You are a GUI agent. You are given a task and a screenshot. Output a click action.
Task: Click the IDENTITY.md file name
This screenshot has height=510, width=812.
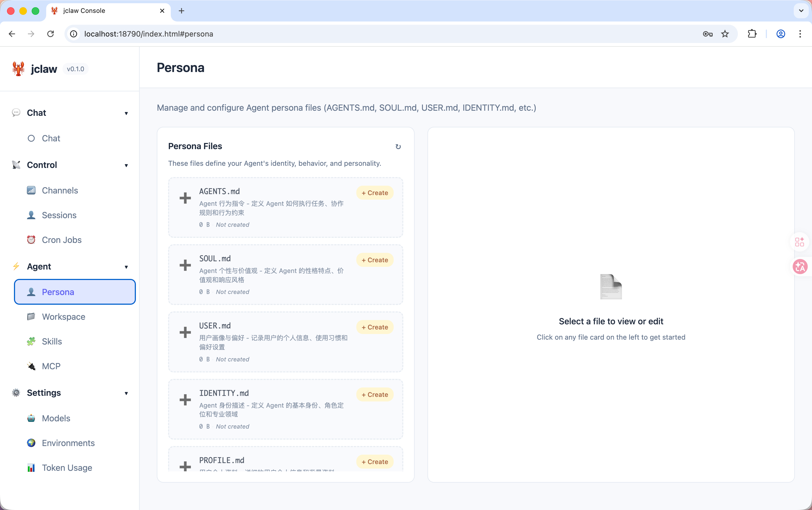pos(224,393)
